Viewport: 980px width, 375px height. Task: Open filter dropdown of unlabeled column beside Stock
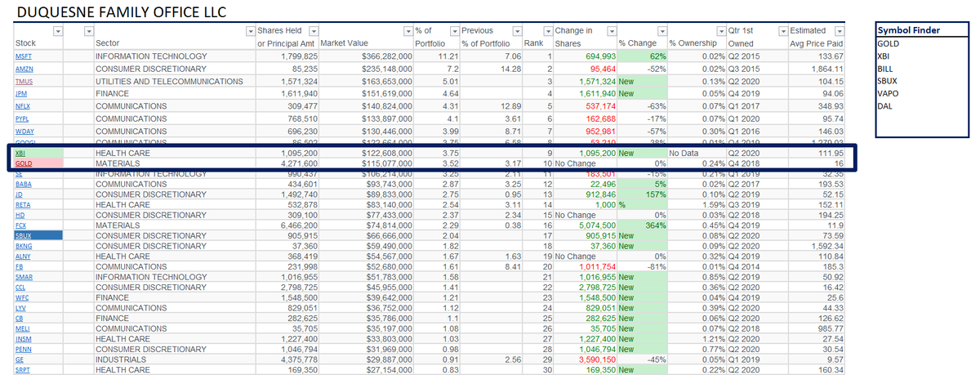coord(87,31)
